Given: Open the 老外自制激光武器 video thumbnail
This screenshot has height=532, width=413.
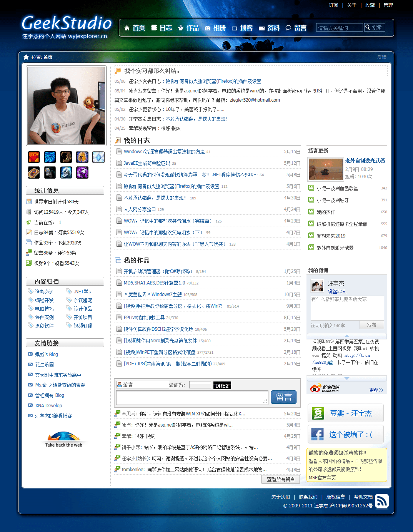Looking at the screenshot, I should pyautogui.click(x=325, y=169).
